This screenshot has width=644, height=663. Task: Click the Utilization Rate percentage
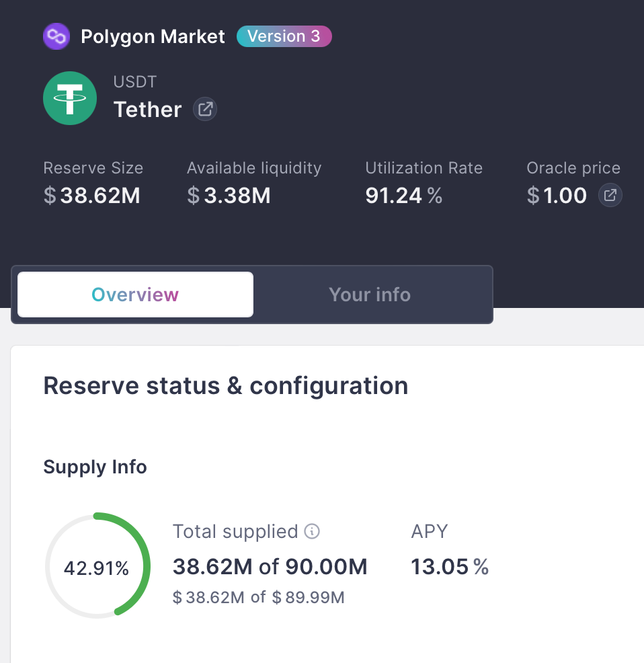click(403, 196)
